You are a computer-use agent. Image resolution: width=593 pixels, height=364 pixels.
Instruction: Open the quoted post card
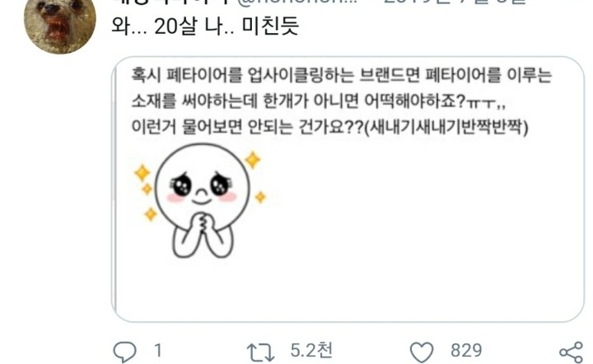(x=348, y=189)
